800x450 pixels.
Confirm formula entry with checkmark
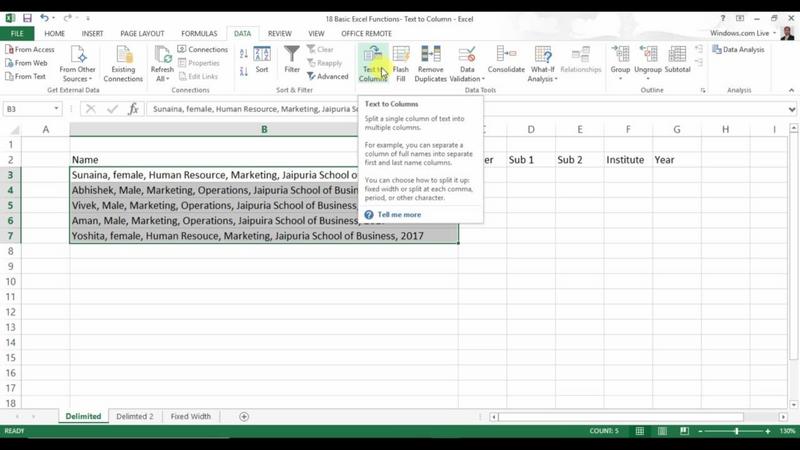point(112,109)
